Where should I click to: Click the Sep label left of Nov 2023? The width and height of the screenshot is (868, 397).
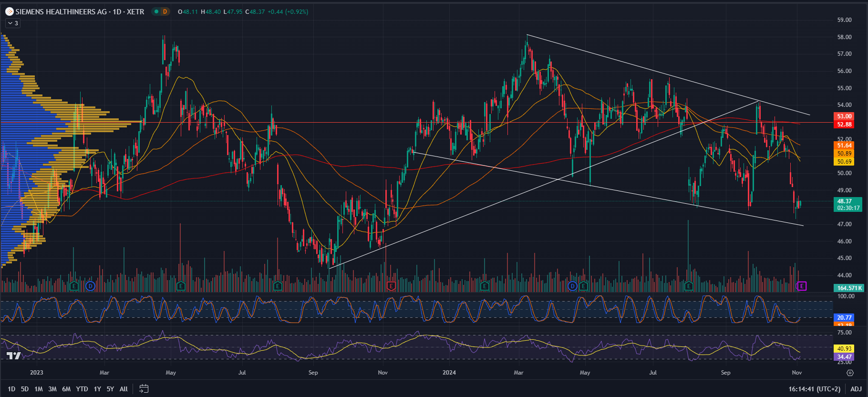(x=313, y=373)
